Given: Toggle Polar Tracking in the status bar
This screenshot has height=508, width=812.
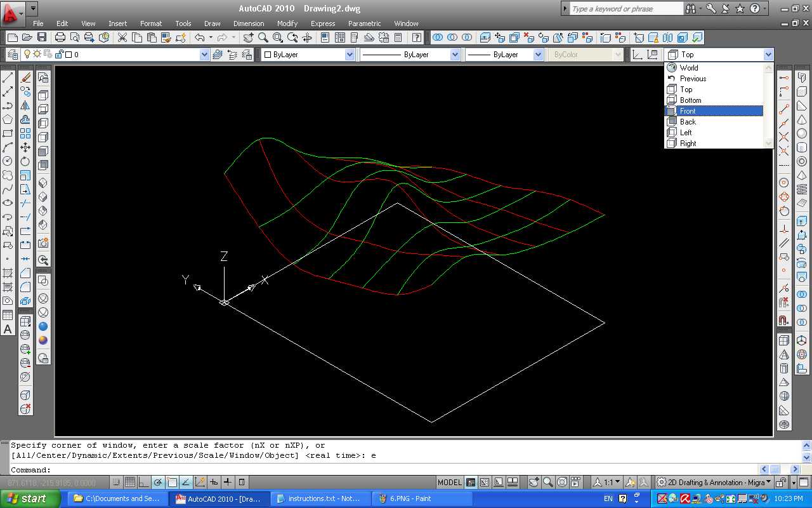Looking at the screenshot, I should point(158,482).
